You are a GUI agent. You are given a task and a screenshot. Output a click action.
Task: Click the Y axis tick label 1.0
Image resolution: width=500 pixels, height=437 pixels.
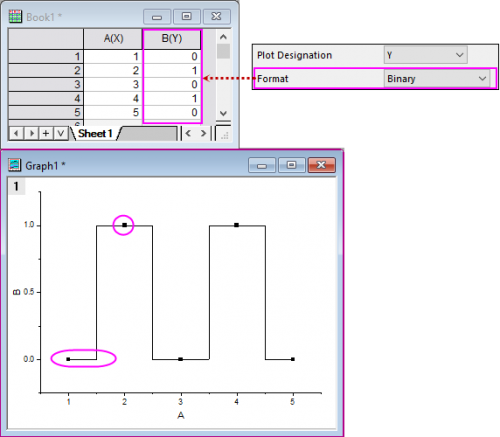click(x=29, y=225)
